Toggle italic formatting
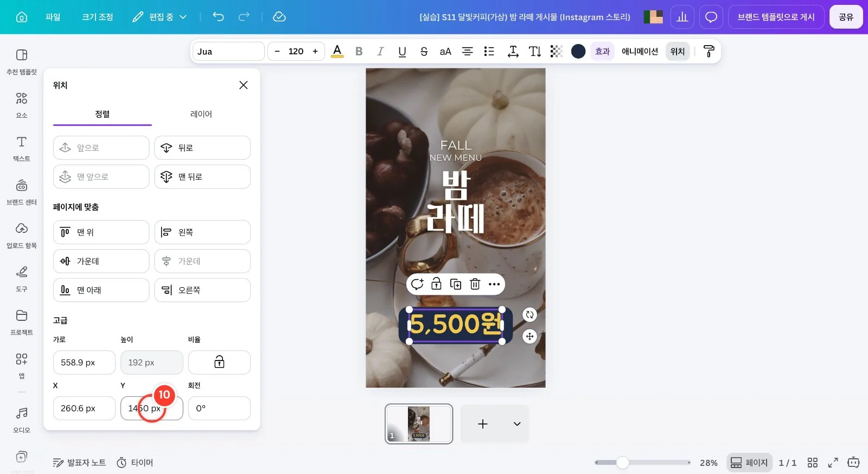Image resolution: width=868 pixels, height=474 pixels. tap(380, 51)
